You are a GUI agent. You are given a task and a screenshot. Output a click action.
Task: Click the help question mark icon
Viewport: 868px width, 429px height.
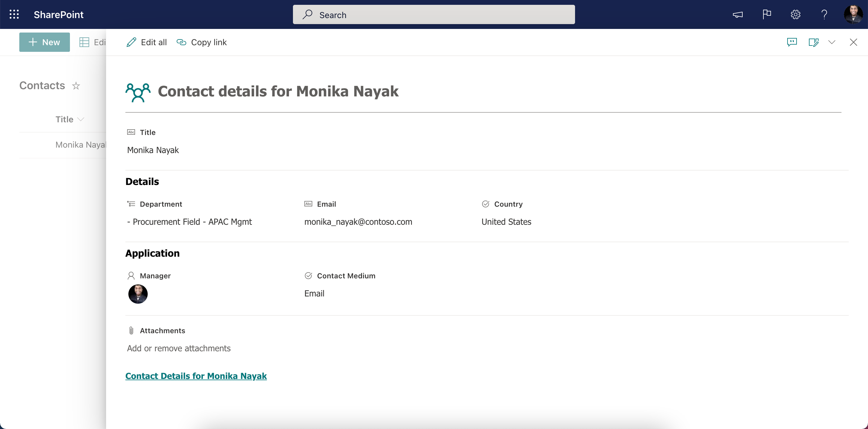(824, 14)
